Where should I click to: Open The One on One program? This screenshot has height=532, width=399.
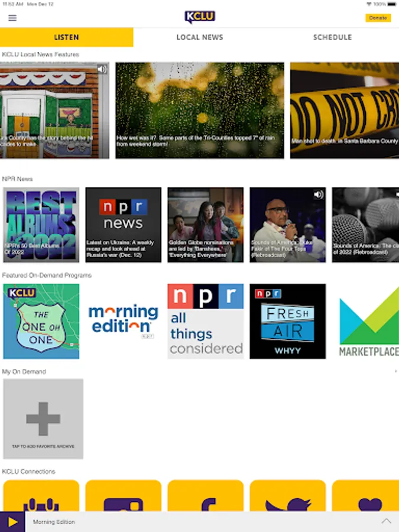(41, 322)
